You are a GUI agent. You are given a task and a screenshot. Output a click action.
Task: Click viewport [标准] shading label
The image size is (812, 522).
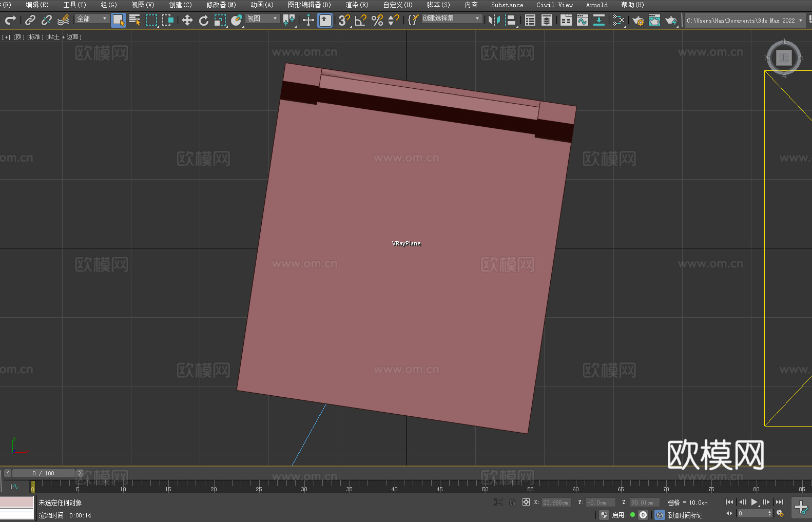[35, 37]
